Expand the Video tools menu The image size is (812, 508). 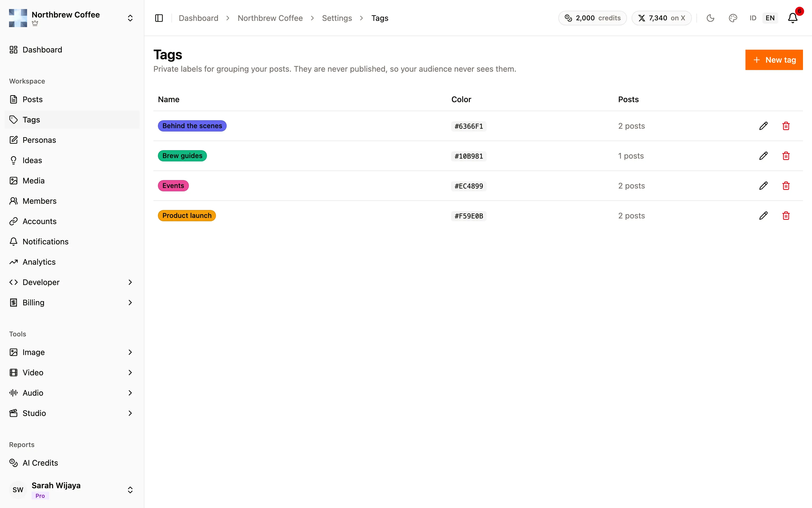tap(72, 373)
